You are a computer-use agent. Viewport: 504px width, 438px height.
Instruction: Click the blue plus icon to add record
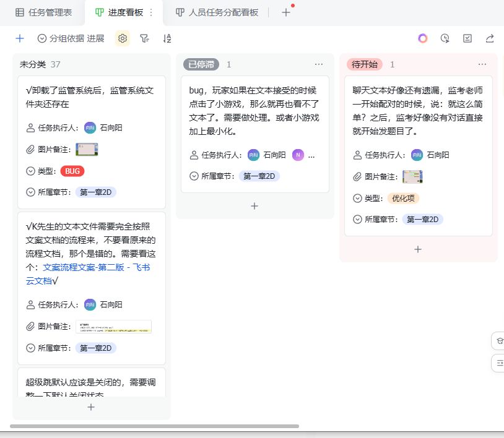click(20, 38)
